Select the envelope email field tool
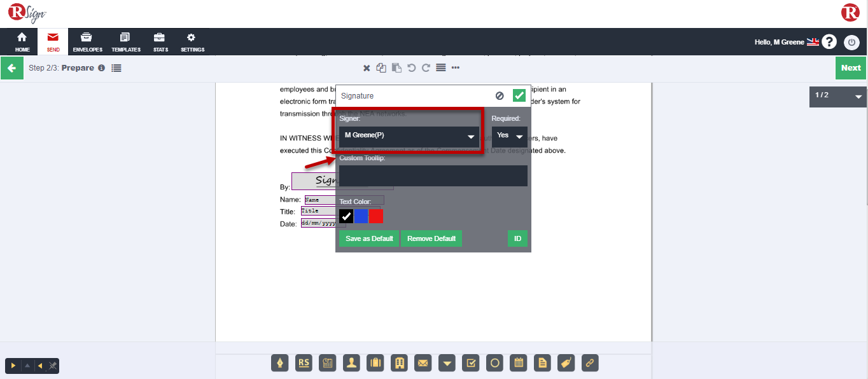 (423, 363)
